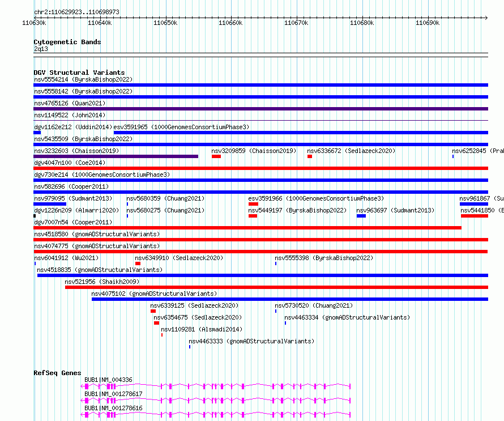Click the 110650k ruler tick label
The image size is (504, 421).
[165, 23]
